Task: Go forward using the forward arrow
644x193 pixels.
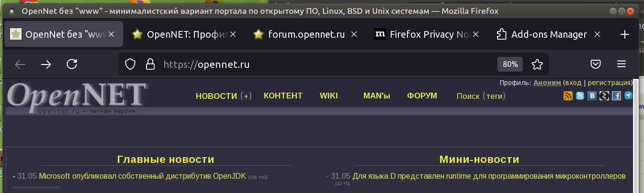Action: click(x=46, y=64)
